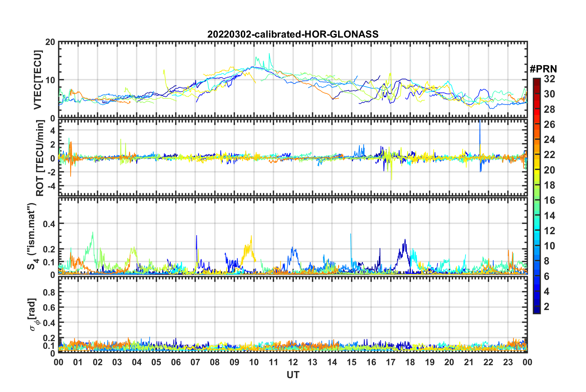This screenshot has height=392, width=586.
Task: Click colorbar tick label 28
Action: point(549,109)
